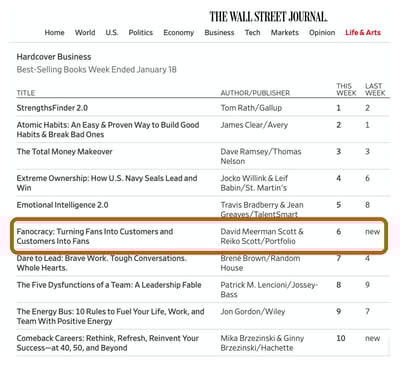This screenshot has height=368, width=400.
Task: Click this-week rank 1 for StrengthsFinder
Action: (339, 108)
